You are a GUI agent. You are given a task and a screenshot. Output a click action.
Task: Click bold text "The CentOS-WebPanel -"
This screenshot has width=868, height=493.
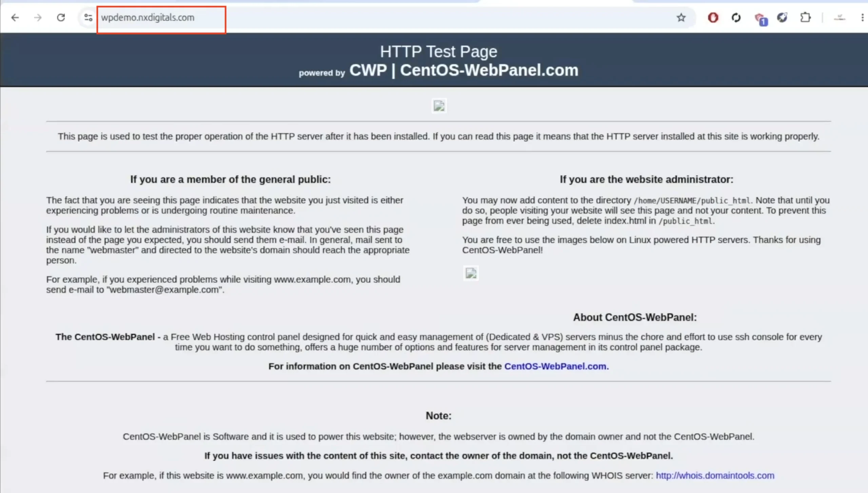[x=108, y=337]
